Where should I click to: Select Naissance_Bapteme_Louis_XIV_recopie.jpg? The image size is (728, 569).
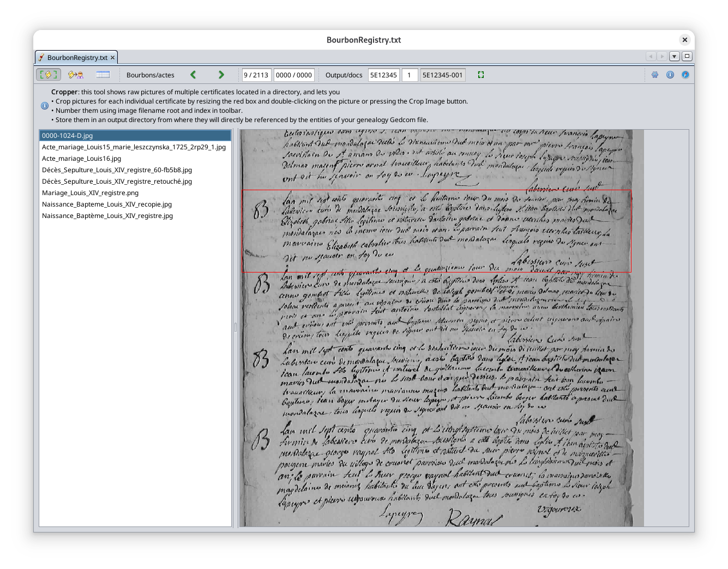(x=135, y=204)
